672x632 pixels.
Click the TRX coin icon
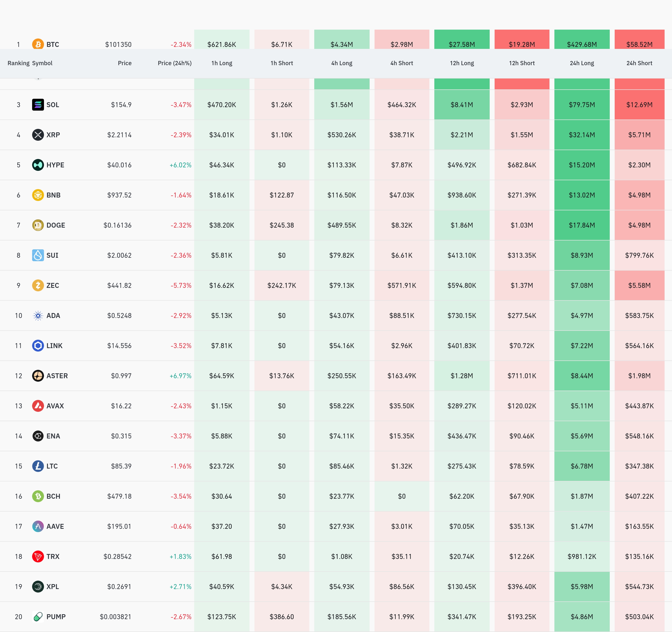click(x=38, y=556)
